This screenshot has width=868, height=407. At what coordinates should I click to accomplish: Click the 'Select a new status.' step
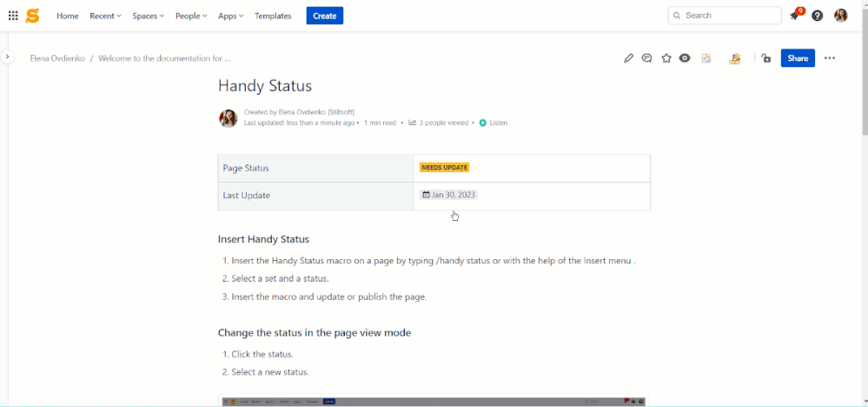270,372
